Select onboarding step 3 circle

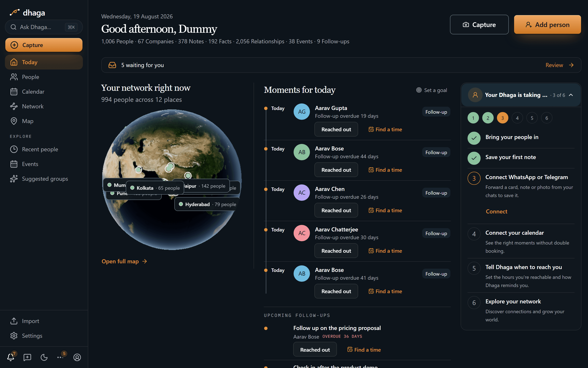(502, 118)
